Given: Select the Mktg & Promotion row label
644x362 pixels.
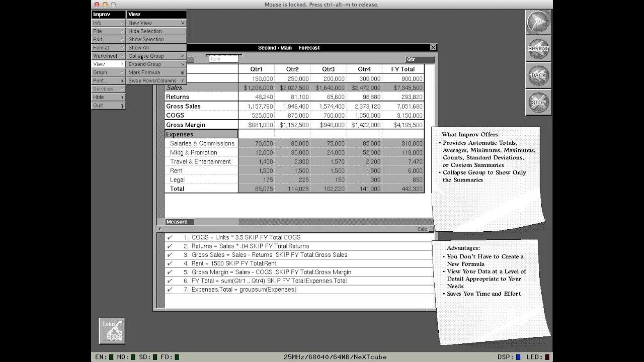Looking at the screenshot, I should [x=201, y=152].
